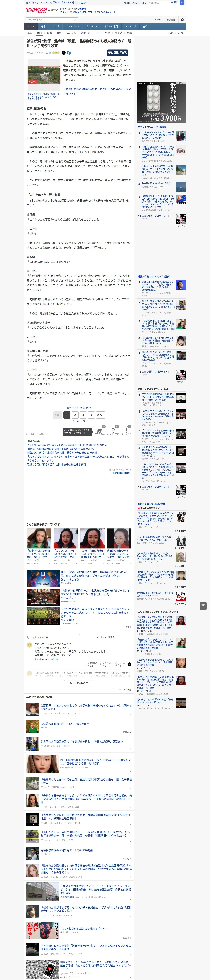Click the article emoji reactions next to comment count
The width and height of the screenshot is (210, 980).
56,53
